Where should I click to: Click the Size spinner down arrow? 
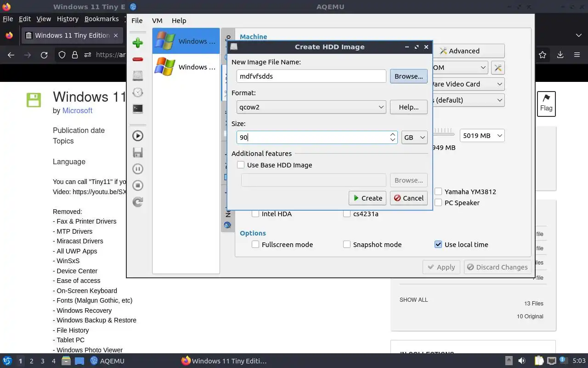click(392, 140)
